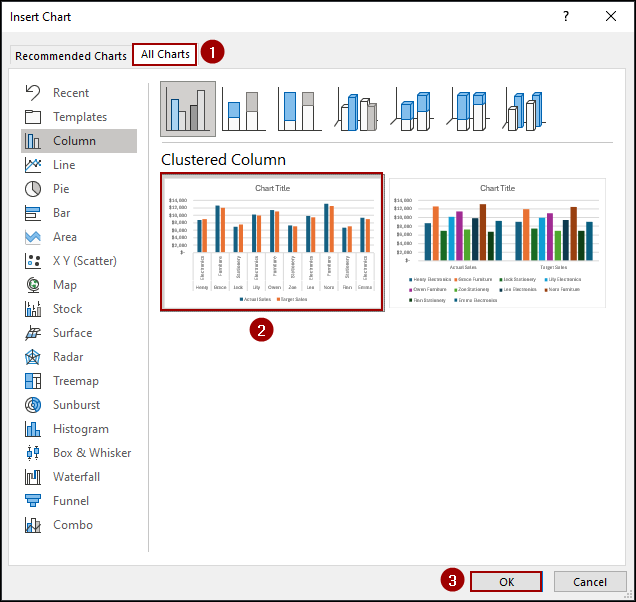Click the Combo chart type icon

tap(33, 525)
